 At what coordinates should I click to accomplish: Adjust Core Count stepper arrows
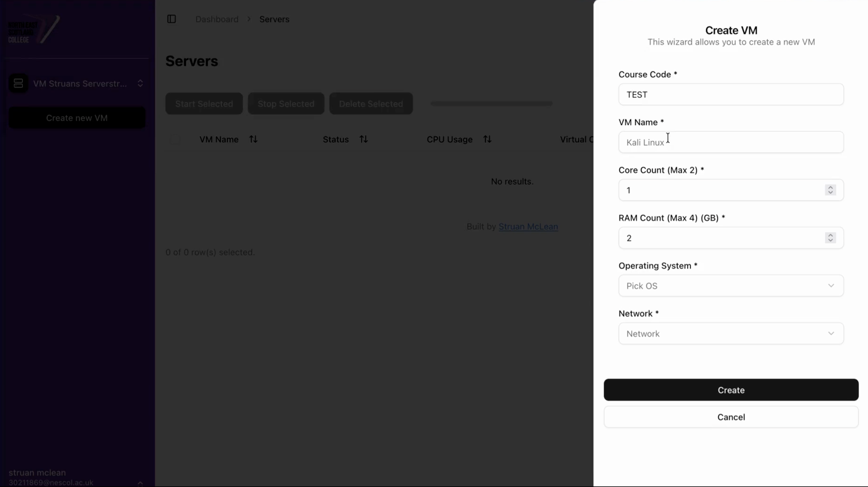[x=830, y=190]
